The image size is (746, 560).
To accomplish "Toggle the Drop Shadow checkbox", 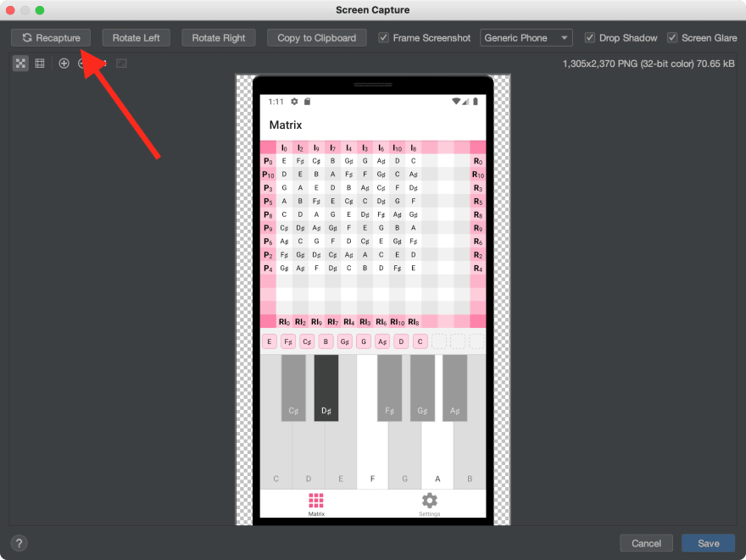I will (x=589, y=37).
